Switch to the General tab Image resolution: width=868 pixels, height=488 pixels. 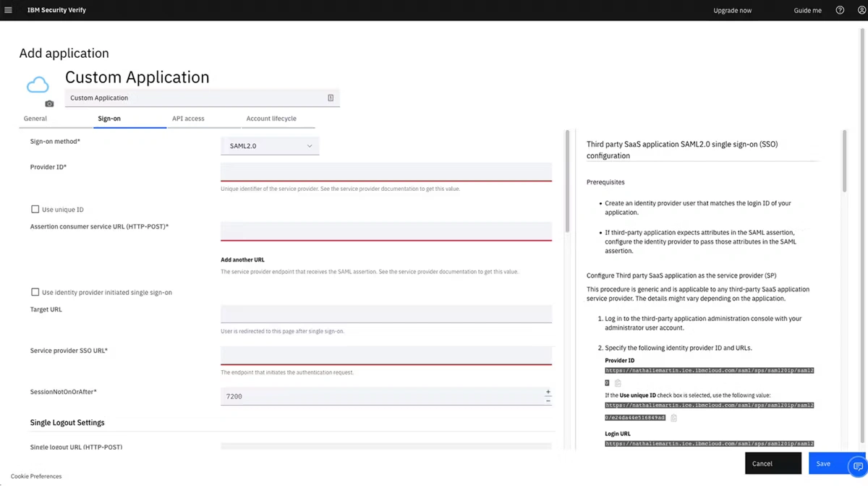(35, 119)
